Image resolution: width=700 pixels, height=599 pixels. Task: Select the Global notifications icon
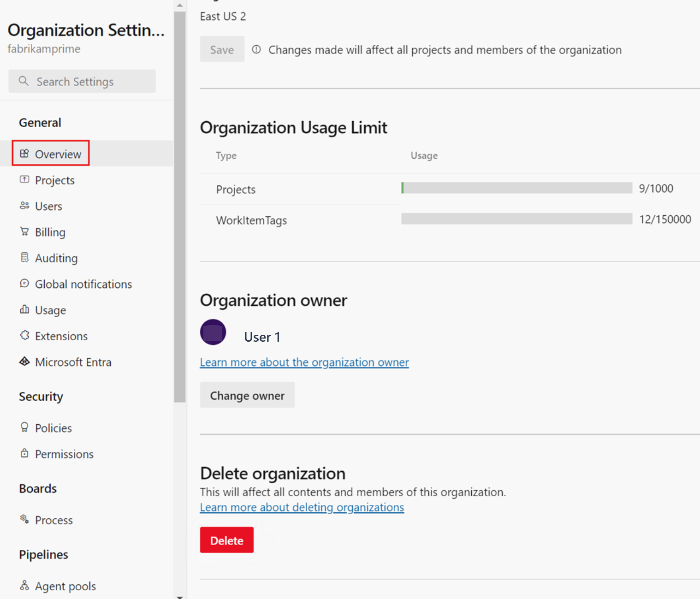pyautogui.click(x=24, y=284)
